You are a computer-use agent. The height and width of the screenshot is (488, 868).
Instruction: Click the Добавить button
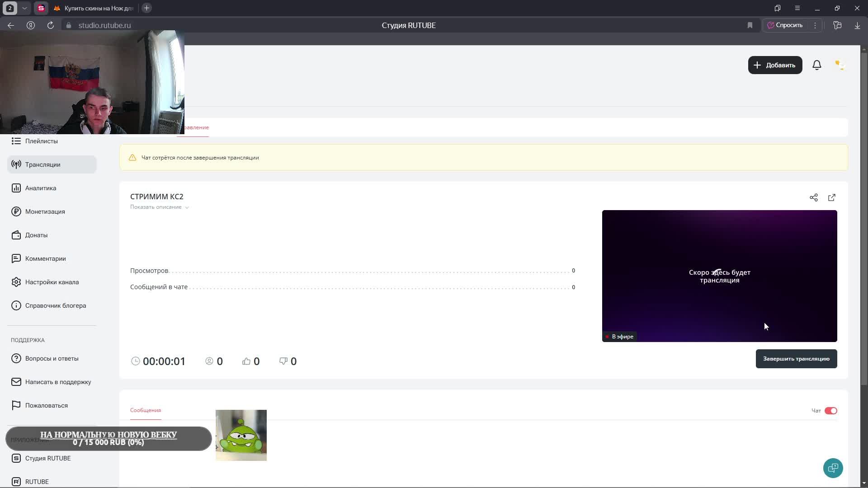point(775,65)
